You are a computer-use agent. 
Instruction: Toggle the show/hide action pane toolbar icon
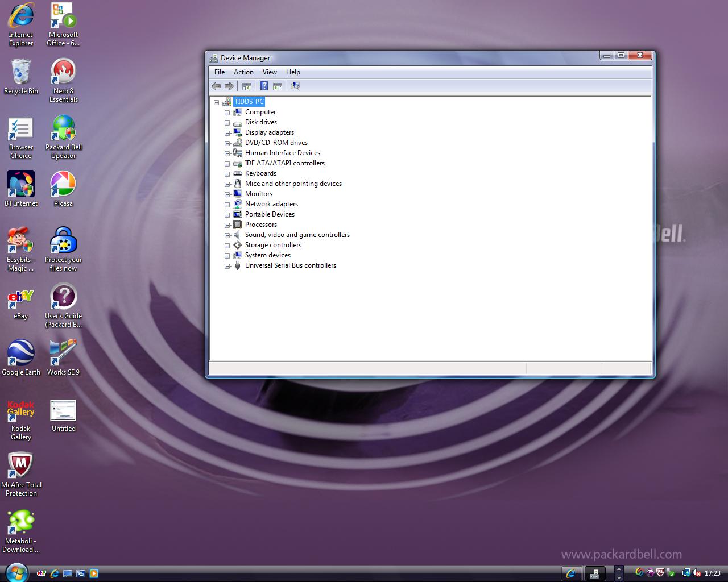point(278,86)
